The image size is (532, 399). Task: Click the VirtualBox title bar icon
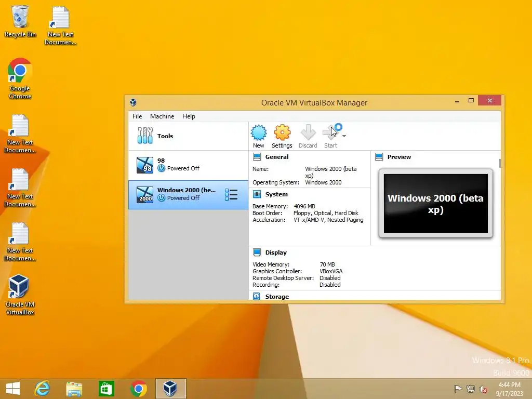(133, 102)
